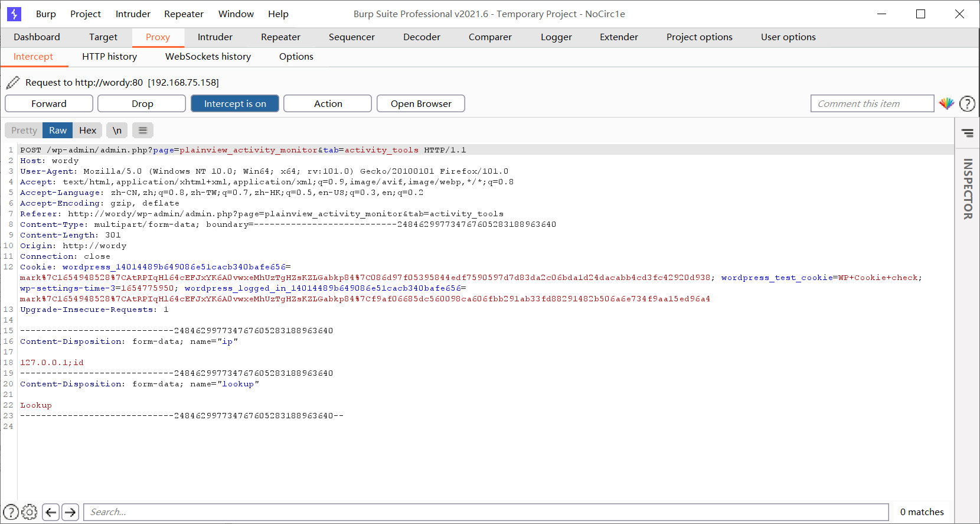Switch to Raw view

pyautogui.click(x=58, y=130)
